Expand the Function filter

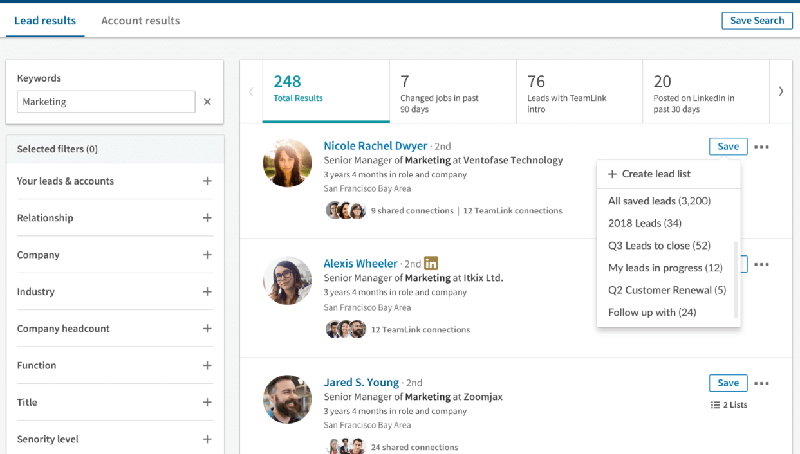point(207,365)
